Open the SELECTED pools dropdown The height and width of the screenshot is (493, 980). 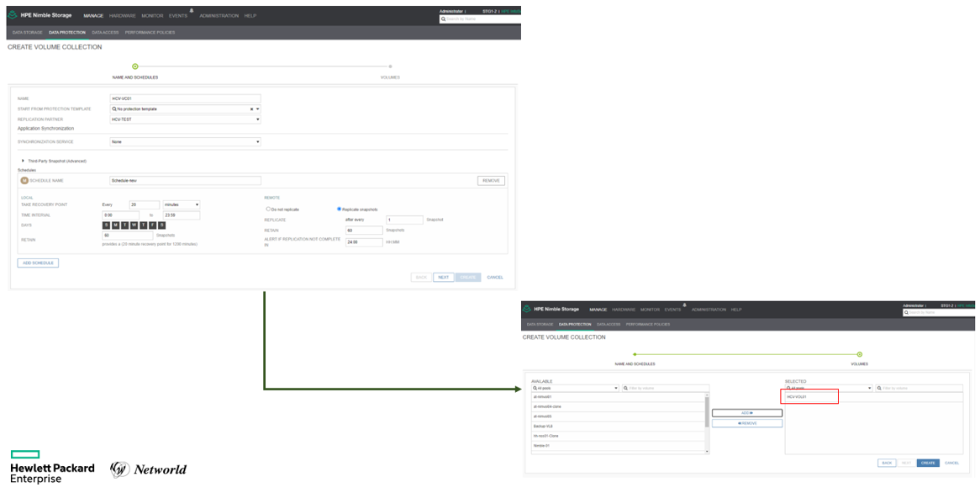[x=829, y=389]
